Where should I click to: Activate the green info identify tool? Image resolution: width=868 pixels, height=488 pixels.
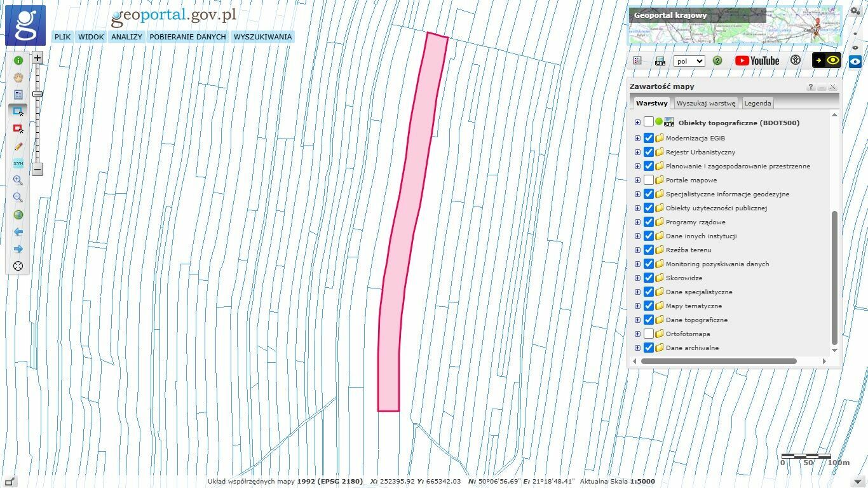coord(18,60)
